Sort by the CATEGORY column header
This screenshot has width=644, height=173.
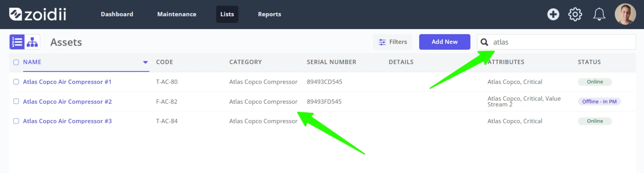(x=245, y=62)
